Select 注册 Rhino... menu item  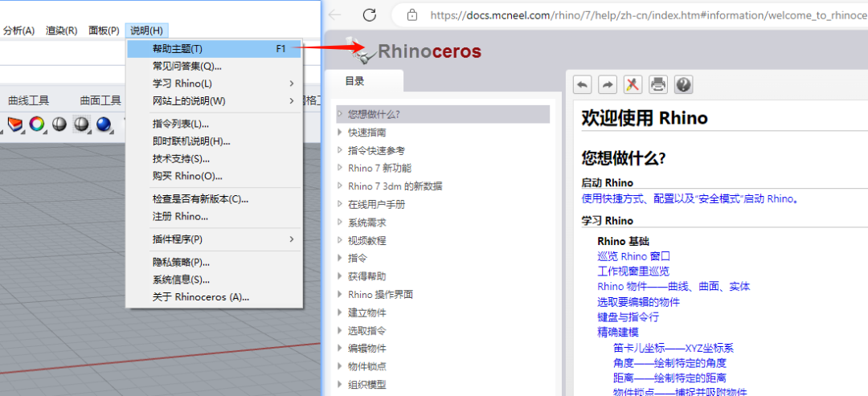(x=215, y=217)
